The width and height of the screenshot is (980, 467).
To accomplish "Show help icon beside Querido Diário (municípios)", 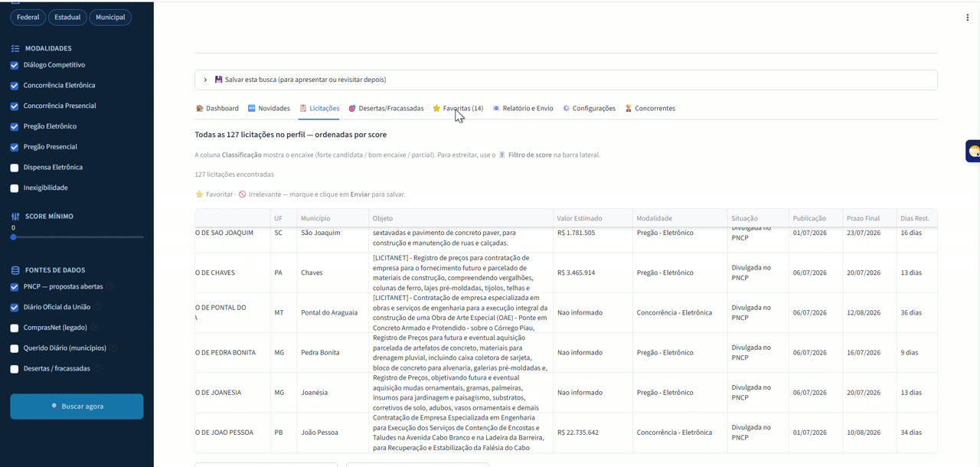I will tap(113, 348).
